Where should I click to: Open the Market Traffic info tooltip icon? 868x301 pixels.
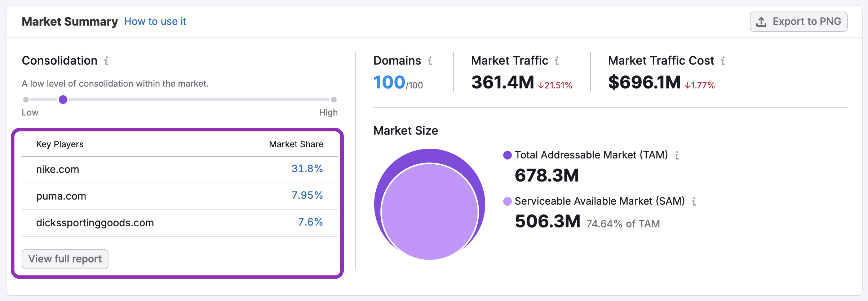coord(557,61)
